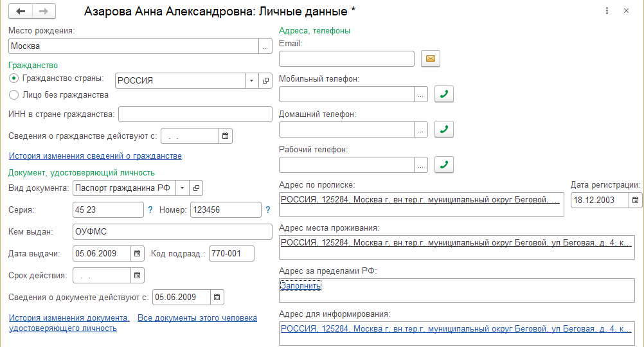The height and width of the screenshot is (347, 644).
Task: Call the mobile phone number icon
Action: (443, 94)
